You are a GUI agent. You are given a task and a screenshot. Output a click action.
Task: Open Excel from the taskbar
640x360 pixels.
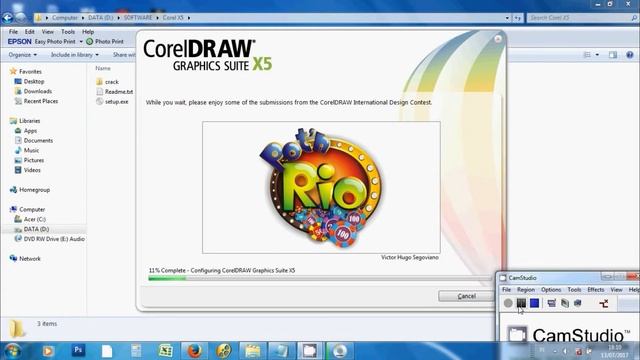pos(165,351)
